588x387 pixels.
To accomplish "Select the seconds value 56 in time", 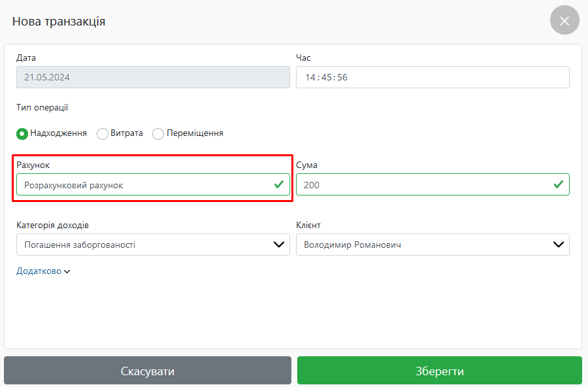I will [342, 77].
